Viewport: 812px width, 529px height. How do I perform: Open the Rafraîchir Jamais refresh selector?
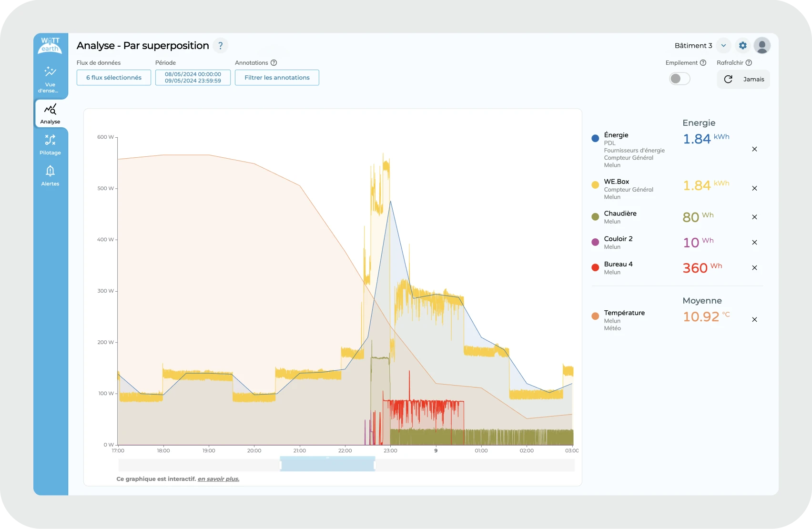pos(743,80)
